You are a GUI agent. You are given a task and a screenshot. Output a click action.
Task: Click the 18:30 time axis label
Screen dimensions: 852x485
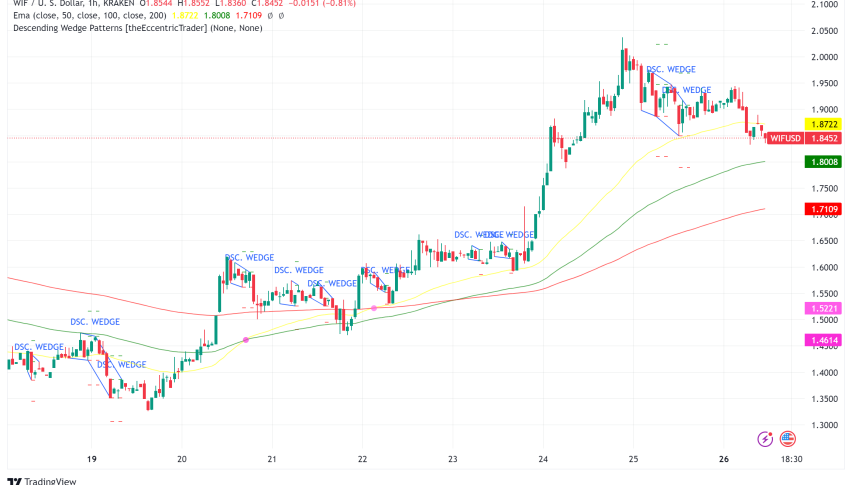[792, 459]
